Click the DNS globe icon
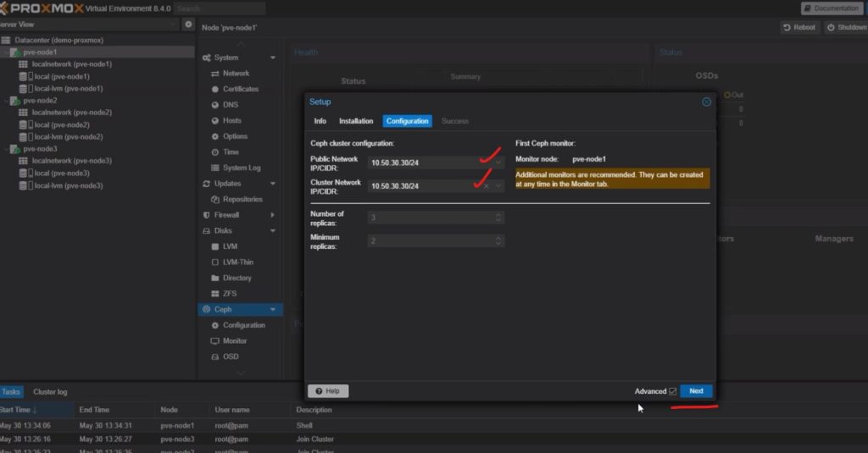Image resolution: width=868 pixels, height=453 pixels. point(214,104)
